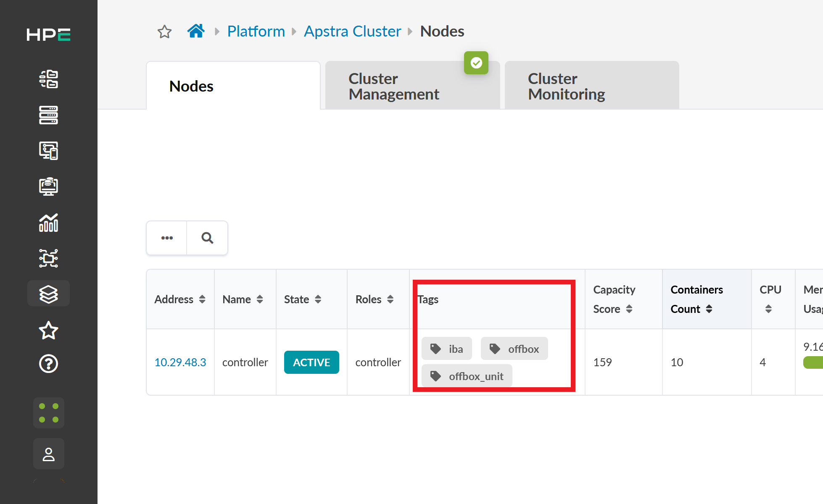Click the ACTIVE state badge
This screenshot has height=504, width=823.
pos(311,362)
